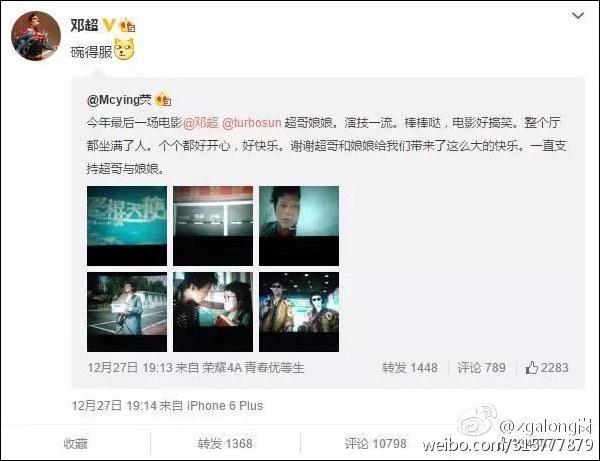The width and height of the screenshot is (600, 461).
Task: Open the thumbnail of two sunglasses characters
Action: coord(299,312)
